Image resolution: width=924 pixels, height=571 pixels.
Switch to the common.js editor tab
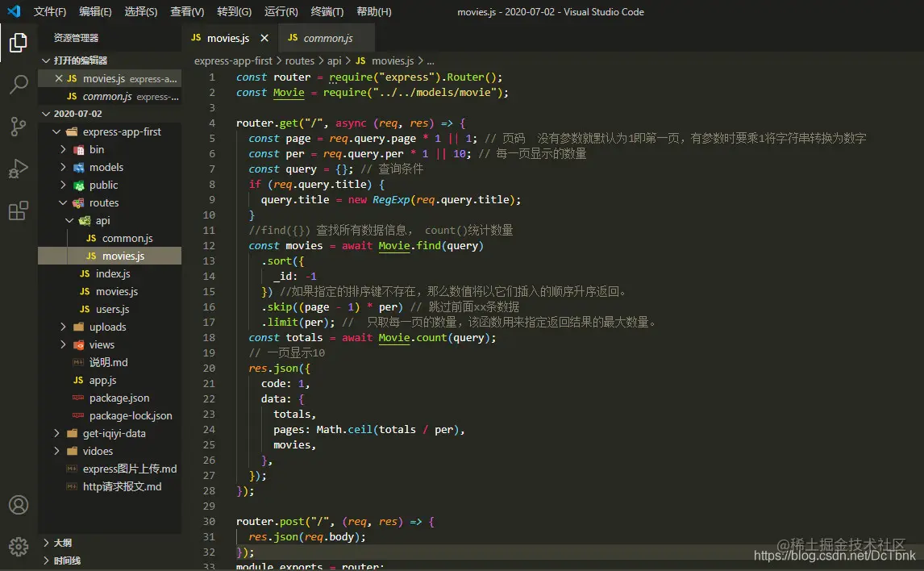(327, 38)
